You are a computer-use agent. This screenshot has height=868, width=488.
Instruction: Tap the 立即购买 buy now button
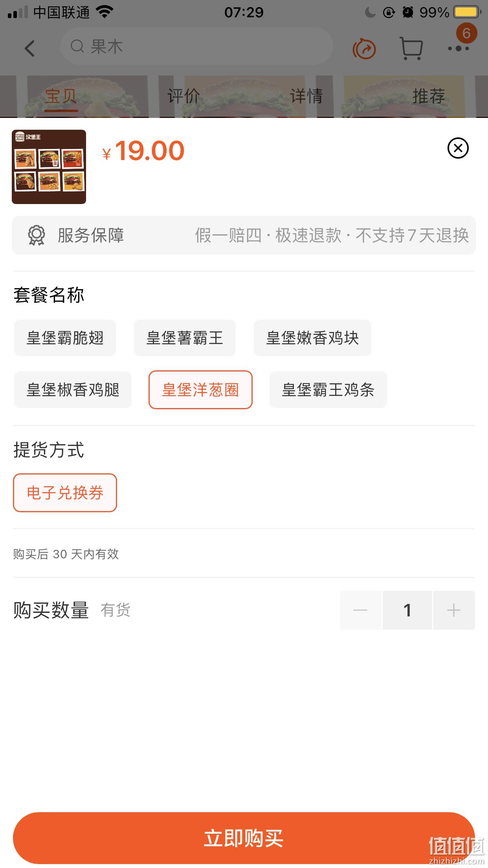[244, 838]
